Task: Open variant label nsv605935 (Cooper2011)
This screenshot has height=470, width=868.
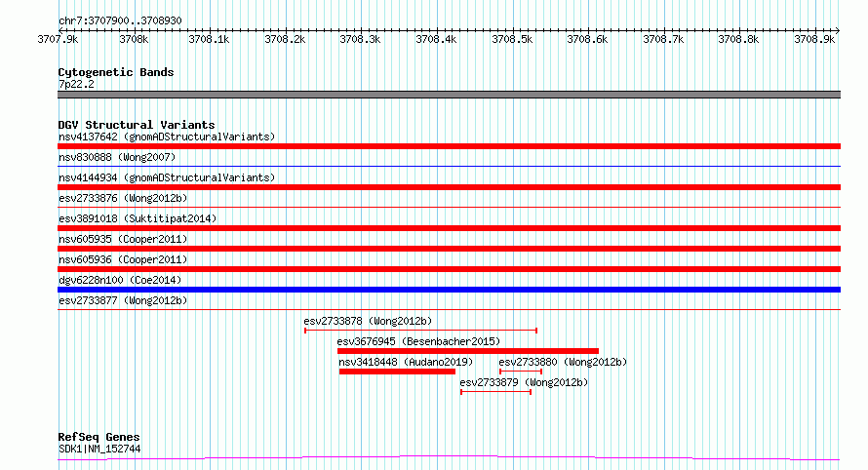Action: pos(123,239)
